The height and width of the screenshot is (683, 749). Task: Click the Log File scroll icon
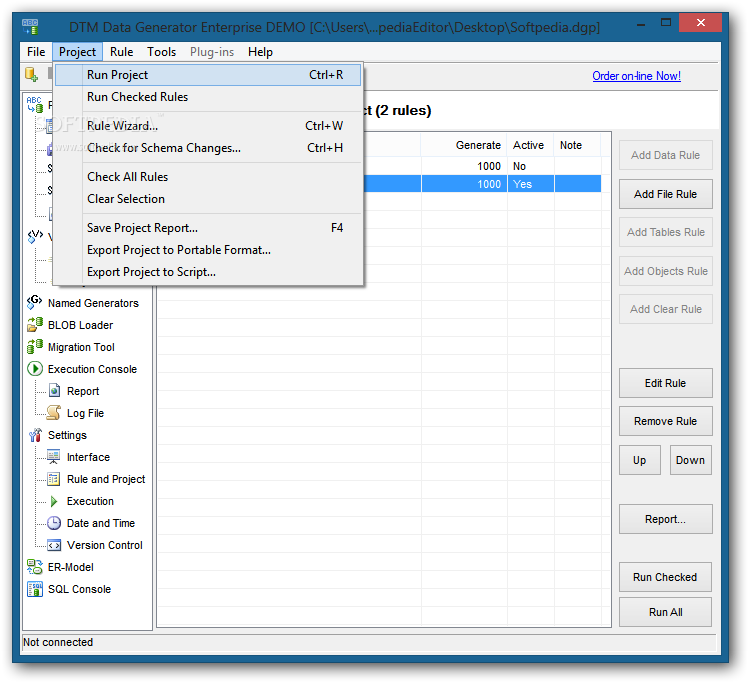point(54,413)
